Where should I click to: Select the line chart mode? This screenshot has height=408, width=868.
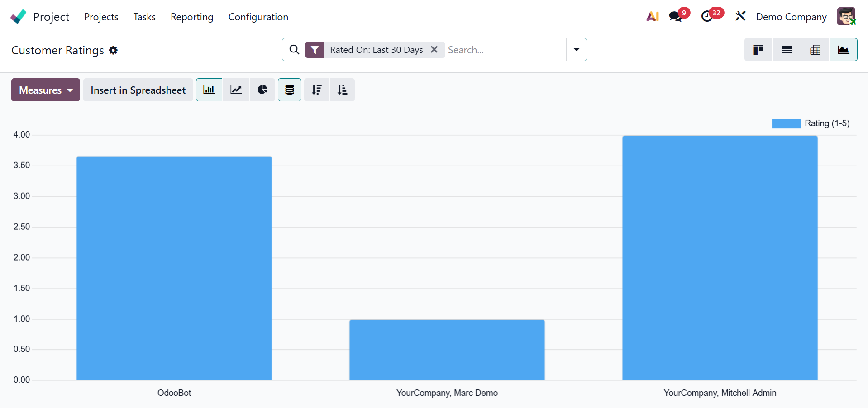(236, 90)
